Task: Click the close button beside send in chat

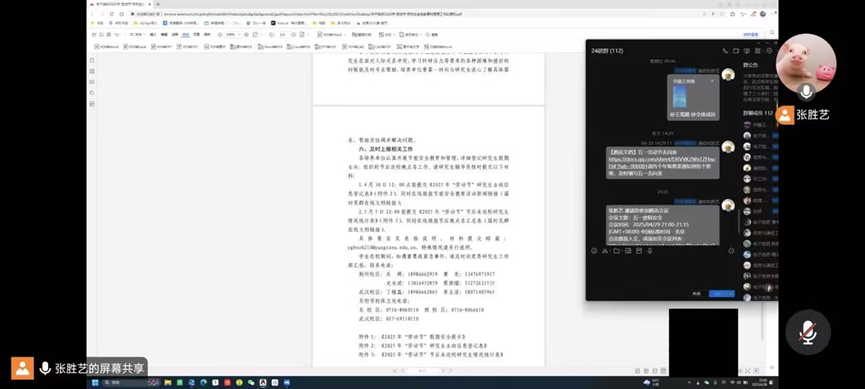Action: (697, 294)
